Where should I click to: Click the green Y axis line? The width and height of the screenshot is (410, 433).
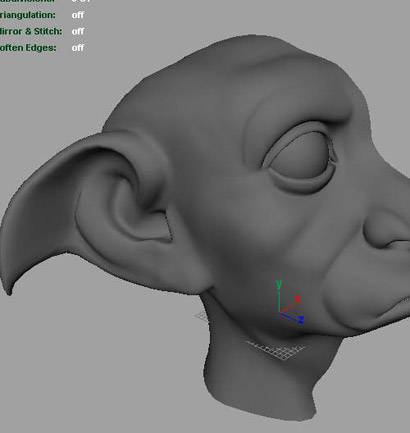(279, 301)
